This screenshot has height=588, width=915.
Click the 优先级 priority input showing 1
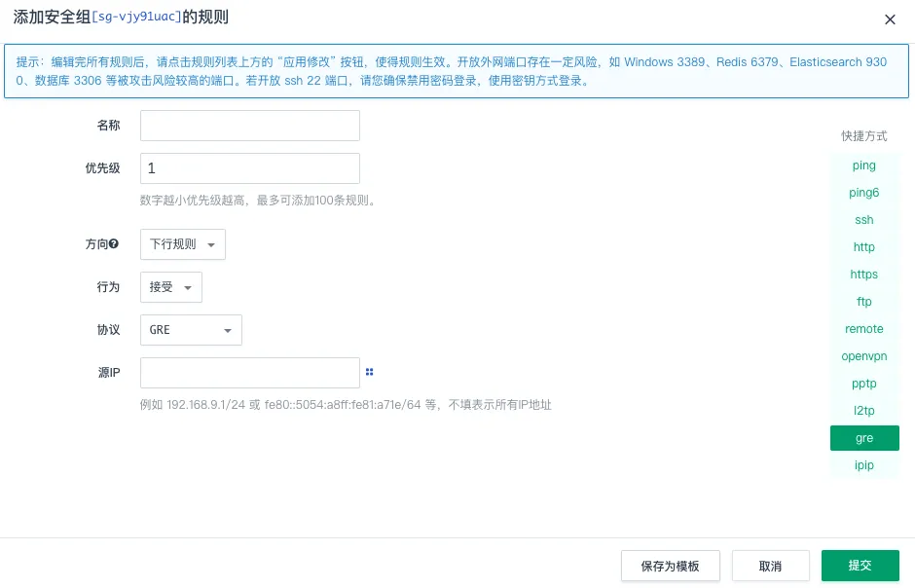[249, 167]
